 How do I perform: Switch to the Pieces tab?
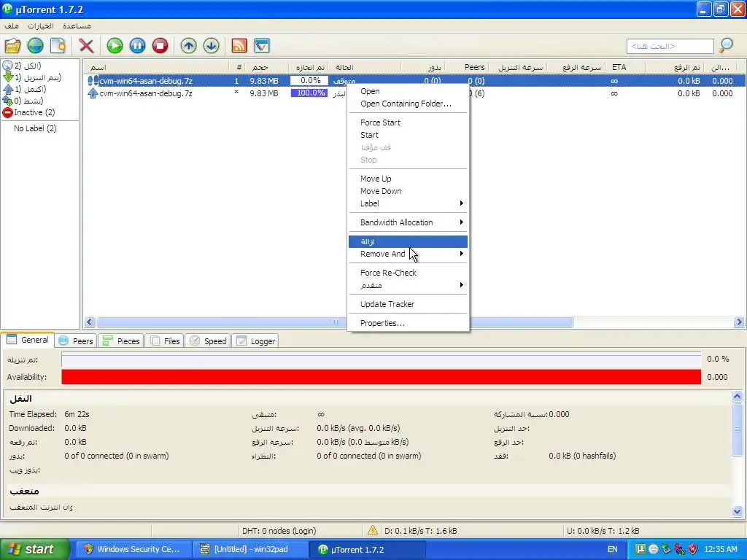(x=122, y=341)
